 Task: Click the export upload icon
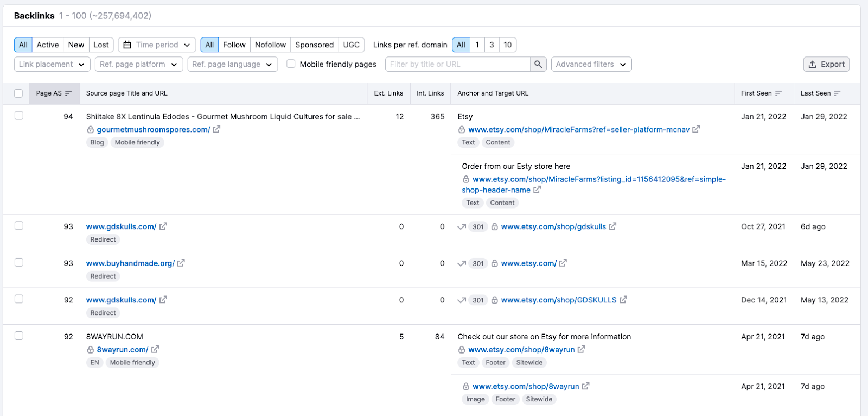click(813, 64)
